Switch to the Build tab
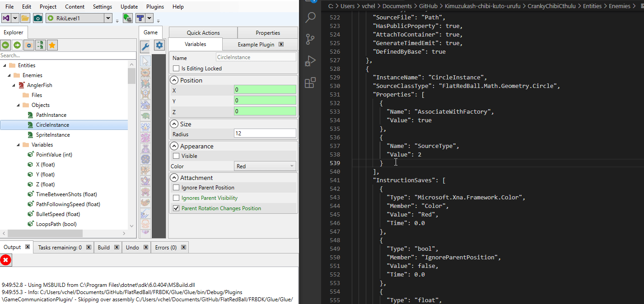 (x=104, y=247)
